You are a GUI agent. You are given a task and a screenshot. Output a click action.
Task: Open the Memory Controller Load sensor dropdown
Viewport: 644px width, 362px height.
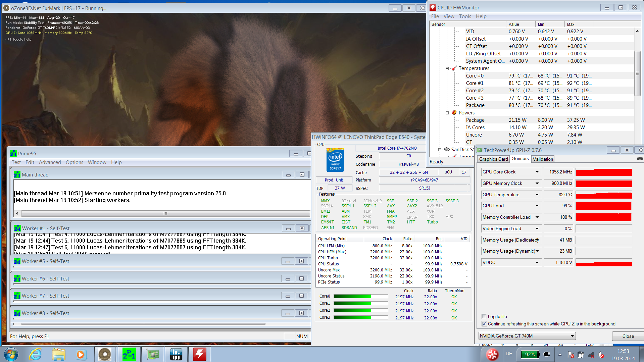click(x=537, y=217)
